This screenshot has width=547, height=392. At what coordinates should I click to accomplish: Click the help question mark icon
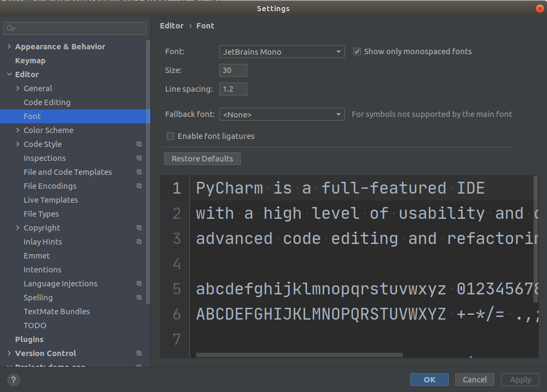click(x=13, y=380)
